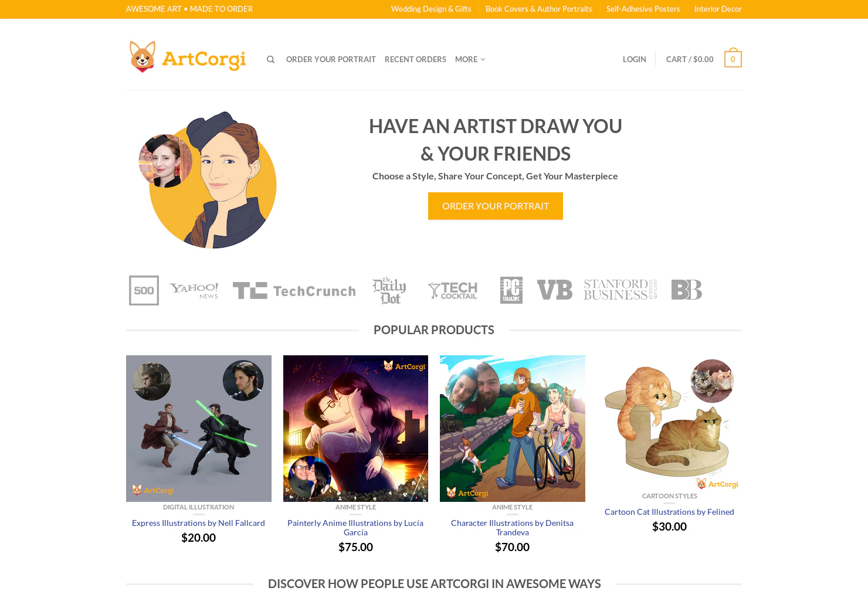
Task: Open Wedding Design & Gifts link
Action: point(431,9)
